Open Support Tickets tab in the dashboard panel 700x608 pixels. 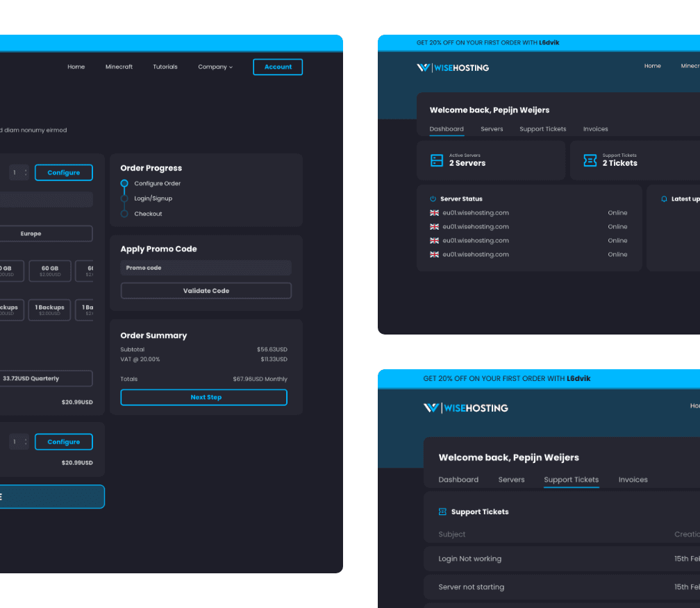point(542,129)
